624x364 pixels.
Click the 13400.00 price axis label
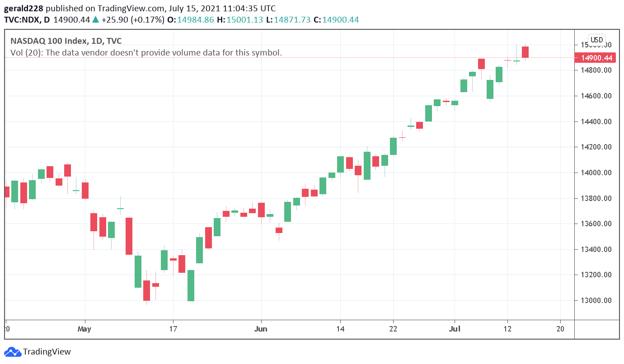[596, 250]
